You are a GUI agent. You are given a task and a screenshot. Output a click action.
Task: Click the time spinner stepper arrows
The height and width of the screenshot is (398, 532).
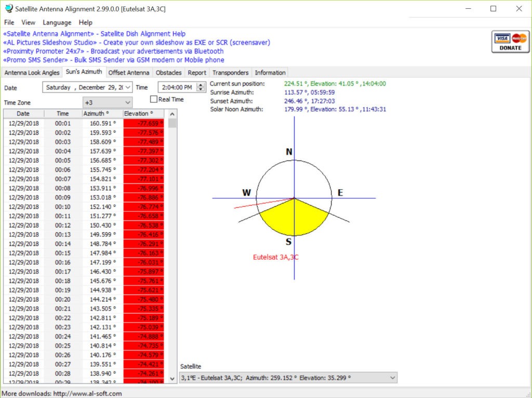pos(202,87)
